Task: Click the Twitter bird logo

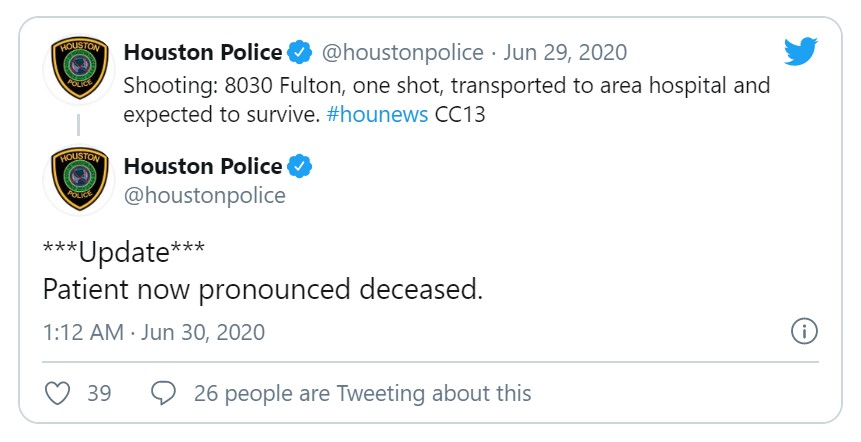Action: point(801,51)
